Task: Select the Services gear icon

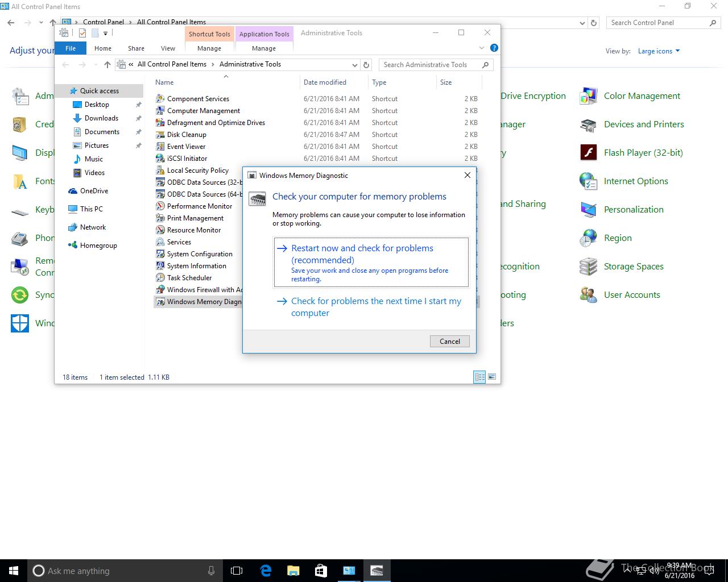Action: click(x=160, y=242)
